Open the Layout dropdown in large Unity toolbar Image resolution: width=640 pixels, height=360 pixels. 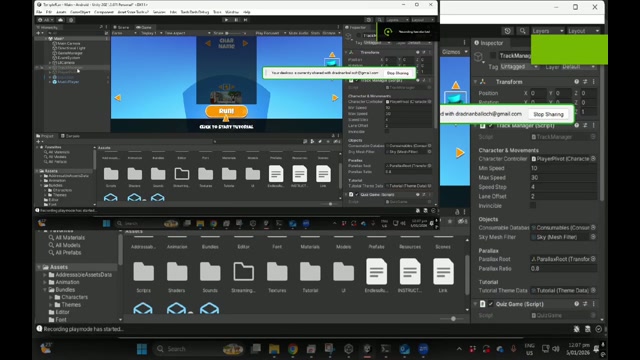point(584,31)
